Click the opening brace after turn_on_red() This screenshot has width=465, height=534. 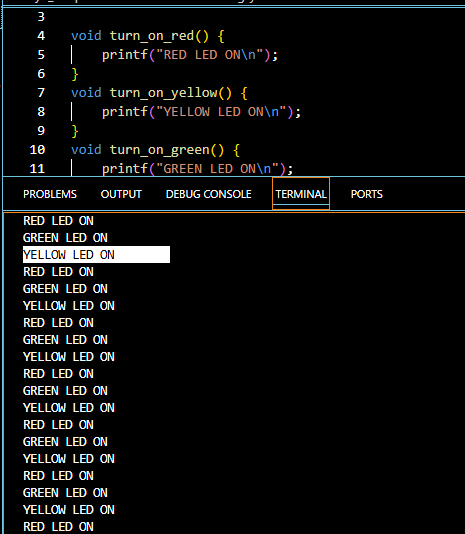point(221,36)
